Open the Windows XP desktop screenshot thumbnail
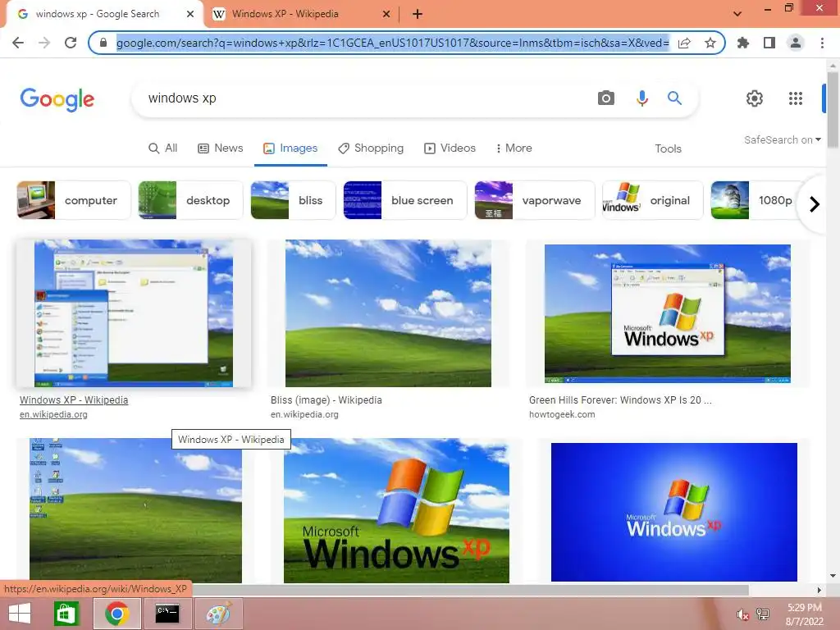 (134, 313)
